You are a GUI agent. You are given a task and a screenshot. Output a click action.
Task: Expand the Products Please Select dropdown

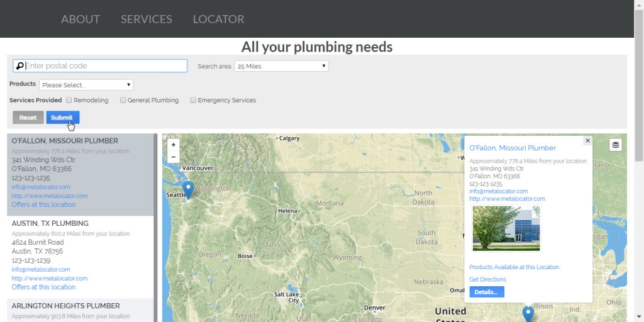[86, 85]
